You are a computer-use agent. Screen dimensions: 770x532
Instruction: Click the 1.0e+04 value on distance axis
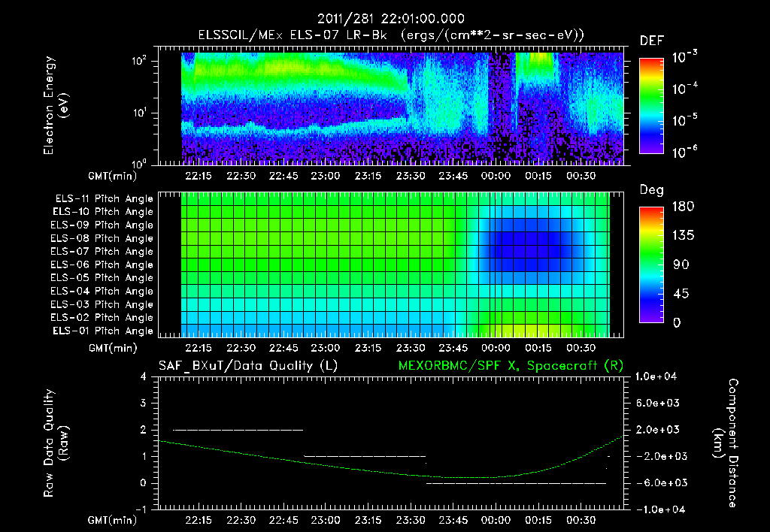(656, 377)
